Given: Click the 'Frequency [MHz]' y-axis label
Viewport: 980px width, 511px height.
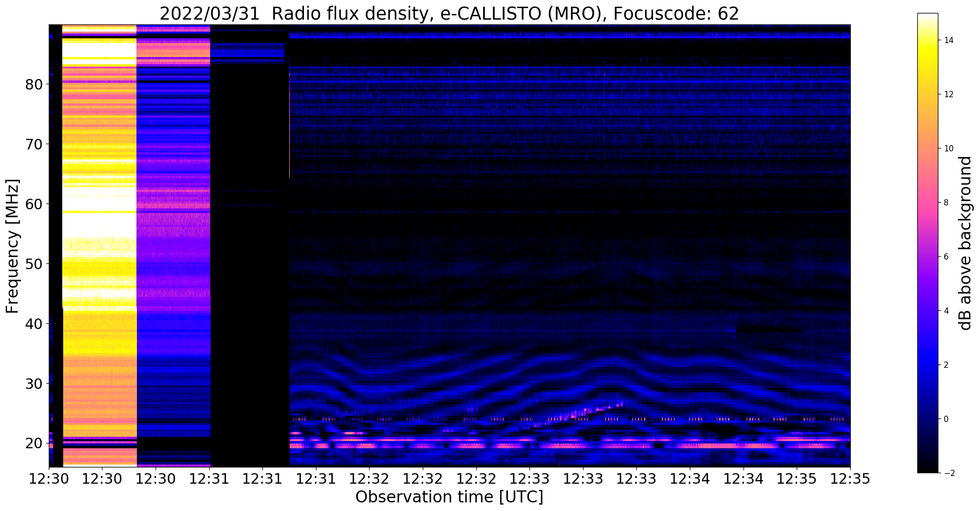Looking at the screenshot, I should coord(13,246).
